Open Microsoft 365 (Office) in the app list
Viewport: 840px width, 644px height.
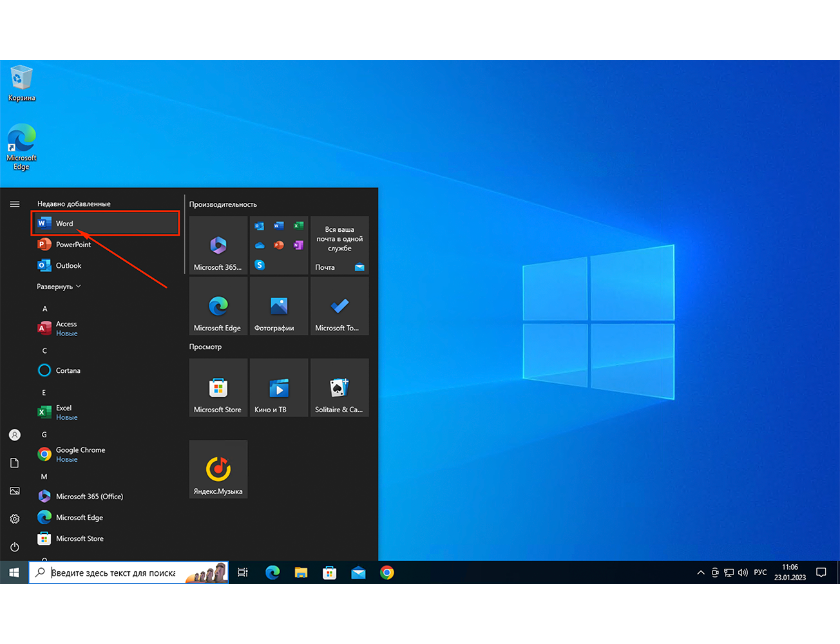(x=106, y=497)
